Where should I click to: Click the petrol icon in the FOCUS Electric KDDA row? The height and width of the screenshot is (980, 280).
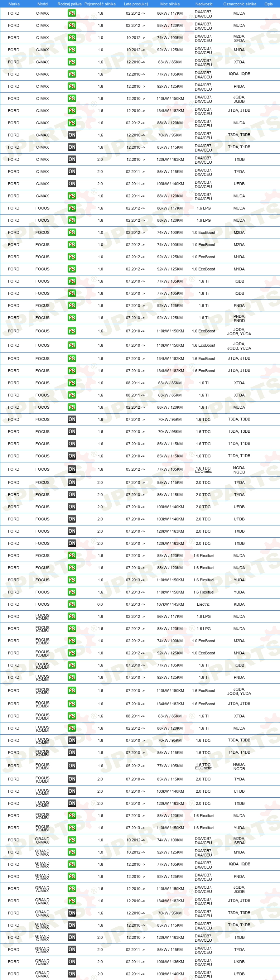coord(72,604)
